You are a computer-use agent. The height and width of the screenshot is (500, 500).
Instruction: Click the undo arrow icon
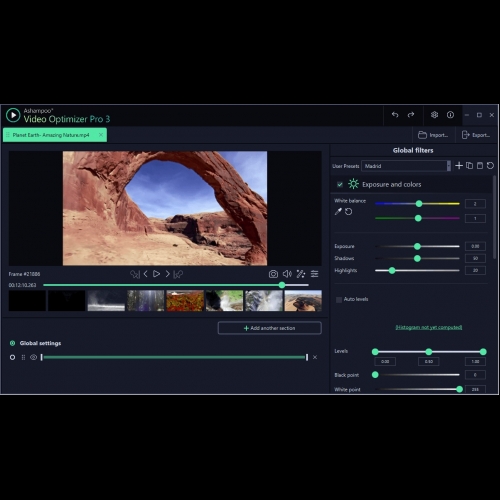click(x=395, y=115)
